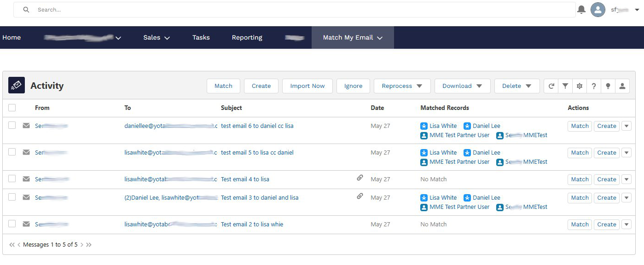Viewport: 644px width, 265px height.
Task: Click the question mark help icon
Action: coord(594,86)
